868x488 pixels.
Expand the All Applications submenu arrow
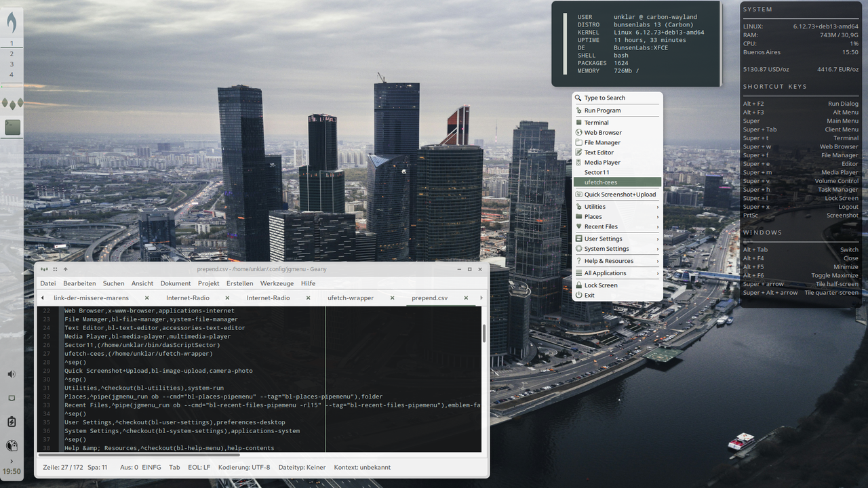658,273
